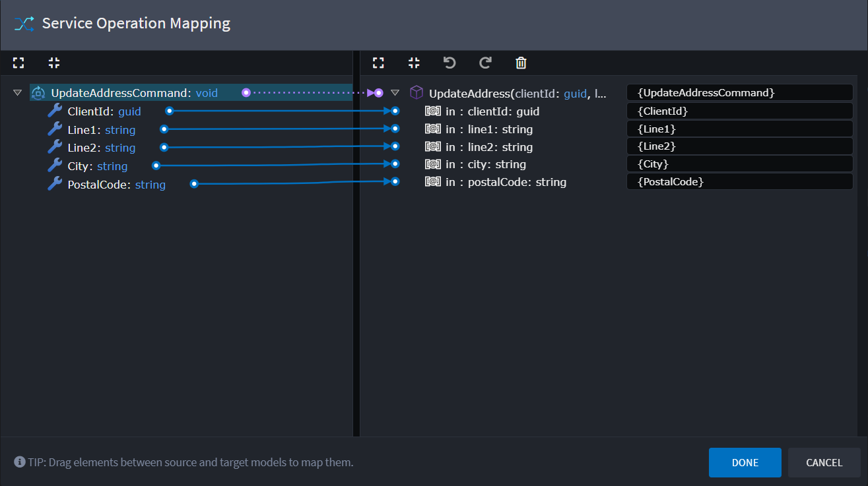Delete mapping with trash icon
868x486 pixels.
[x=521, y=63]
